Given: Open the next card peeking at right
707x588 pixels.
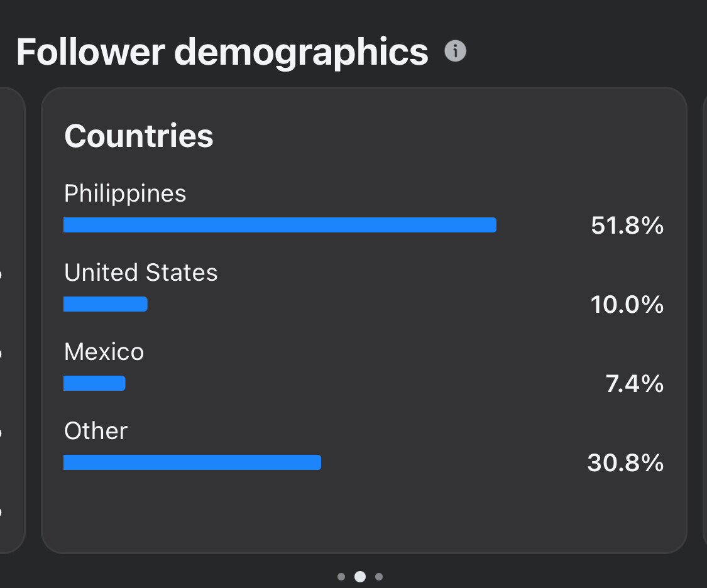Looking at the screenshot, I should coord(704,320).
